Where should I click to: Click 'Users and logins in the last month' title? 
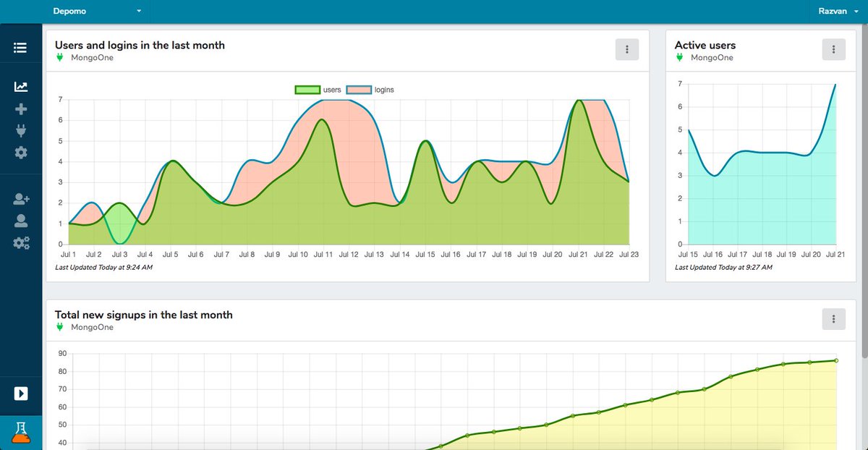click(140, 45)
